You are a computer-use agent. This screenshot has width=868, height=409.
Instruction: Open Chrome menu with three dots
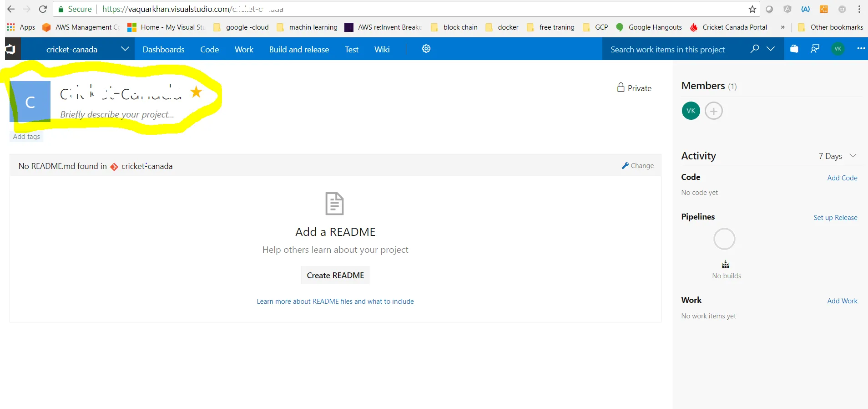pos(859,9)
